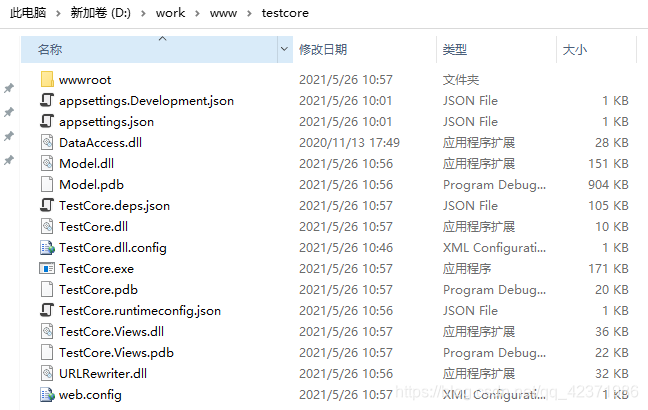Sort by 类型 column header
This screenshot has height=410, width=648.
[x=496, y=49]
